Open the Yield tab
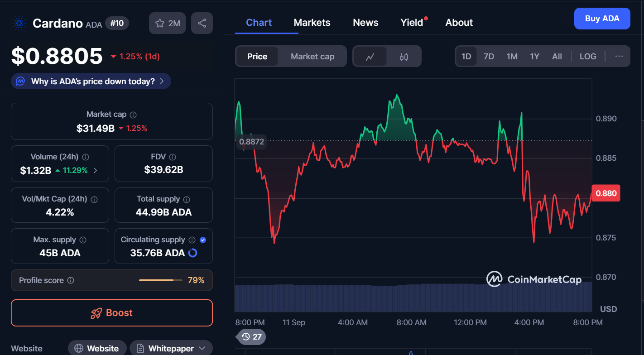 tap(412, 23)
